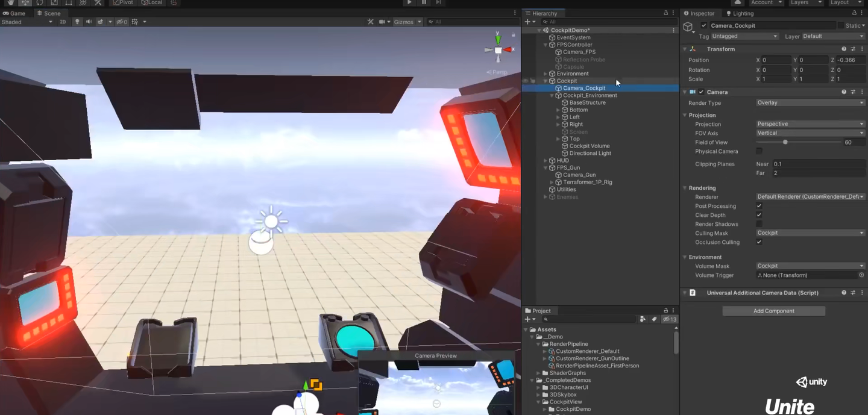Open the Layer Default dropdown

833,36
